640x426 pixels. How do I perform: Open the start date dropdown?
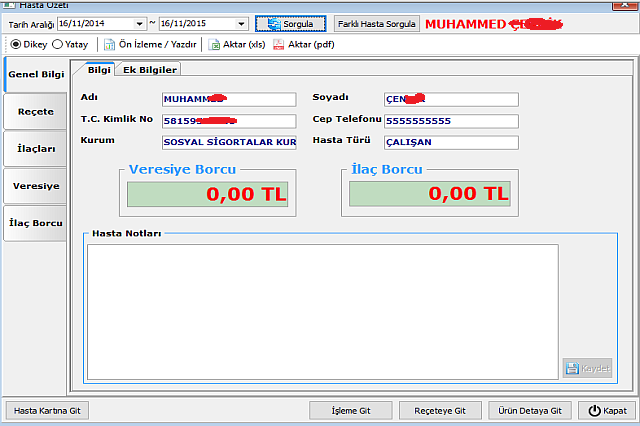(x=137, y=23)
